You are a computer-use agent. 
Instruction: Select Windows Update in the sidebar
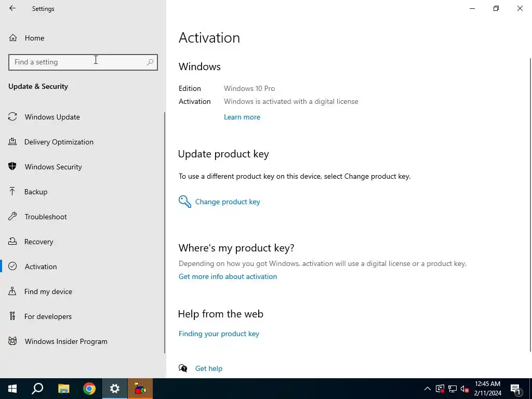point(52,117)
